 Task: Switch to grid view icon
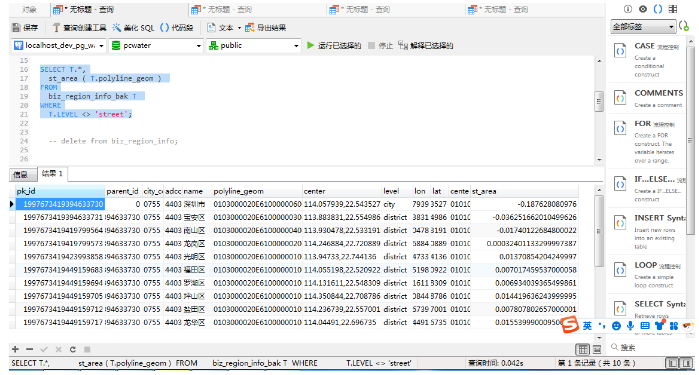pyautogui.click(x=583, y=349)
